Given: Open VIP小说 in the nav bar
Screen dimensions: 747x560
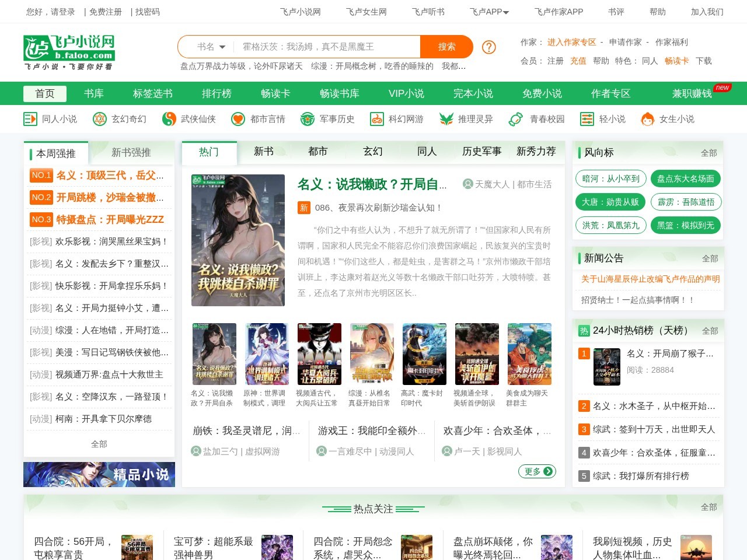Looking at the screenshot, I should (x=406, y=93).
